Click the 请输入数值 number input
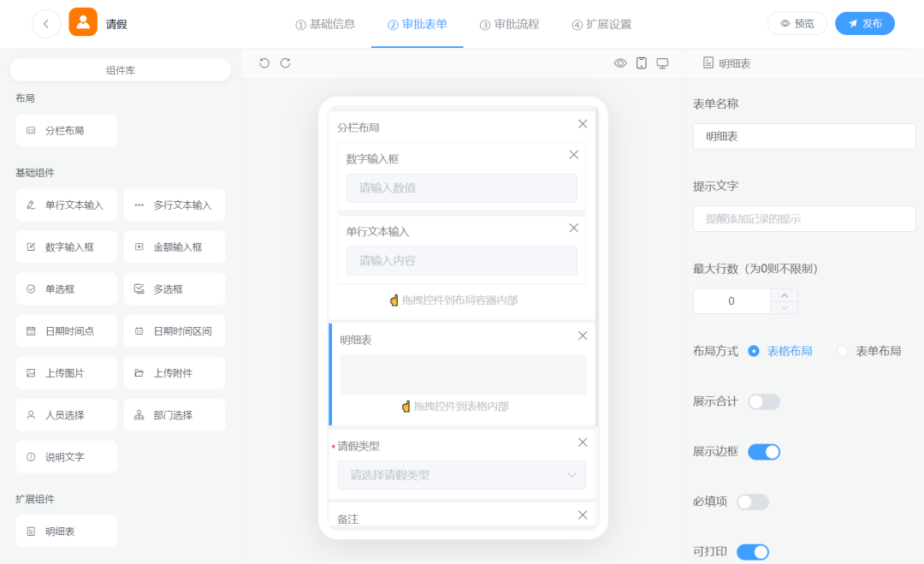The image size is (924, 564). coord(461,188)
